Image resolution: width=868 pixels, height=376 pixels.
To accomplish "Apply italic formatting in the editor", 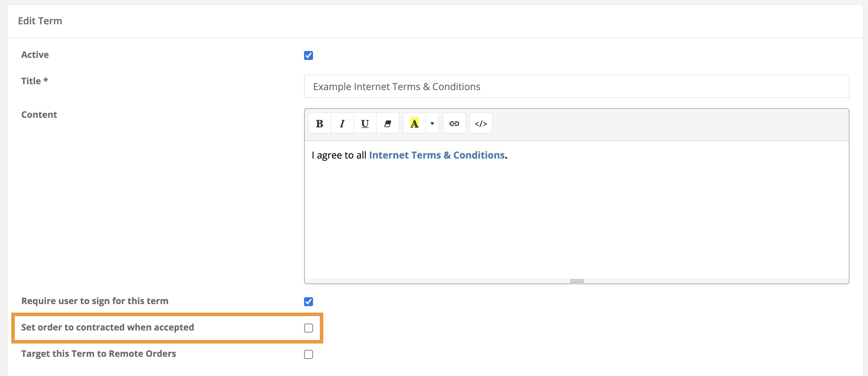I will [342, 123].
